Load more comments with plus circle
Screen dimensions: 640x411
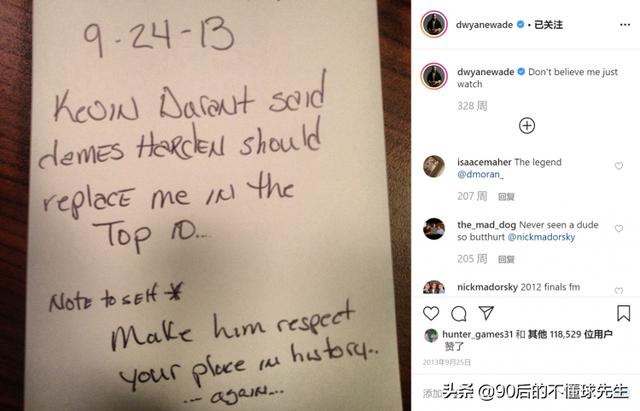click(527, 125)
